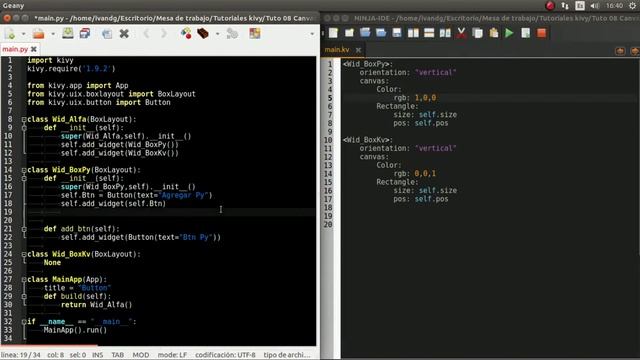Click the <Wid_BoxKv> rule header in main.kv
640x360 pixels.
(x=368, y=140)
